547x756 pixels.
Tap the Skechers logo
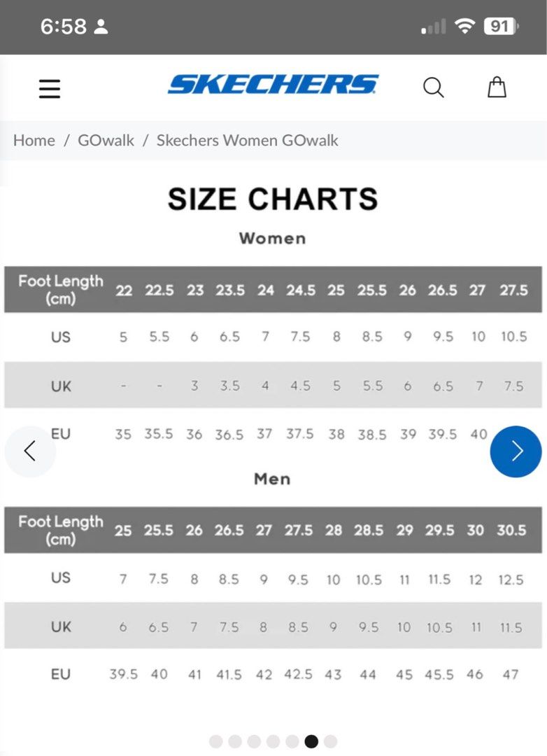[273, 85]
